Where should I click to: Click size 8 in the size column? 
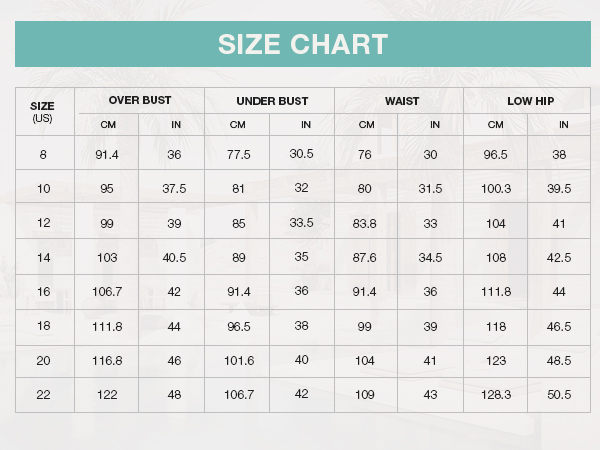point(43,155)
